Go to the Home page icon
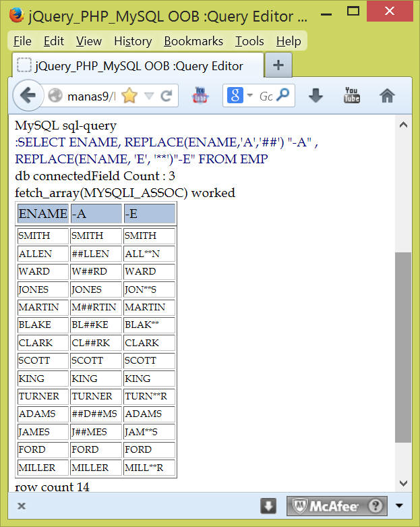This screenshot has width=420, height=527. (387, 96)
